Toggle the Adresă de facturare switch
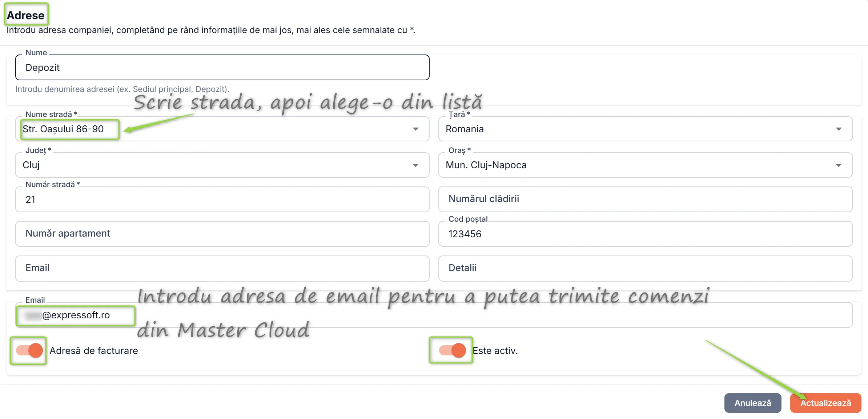Screen dimensions: 868x419 tap(29, 350)
